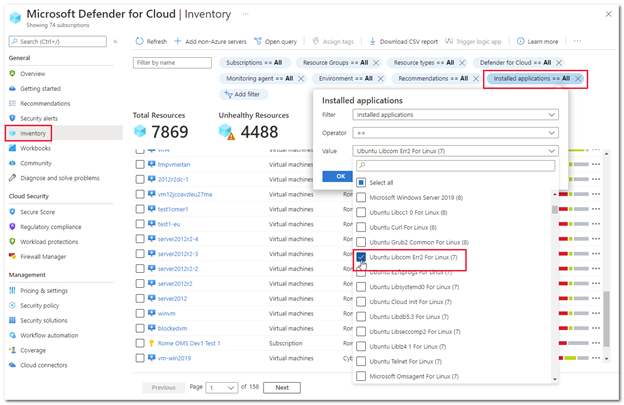Viewport: 624px width, 405px height.
Task: Select the server2012 row checkbox
Action: (x=140, y=298)
